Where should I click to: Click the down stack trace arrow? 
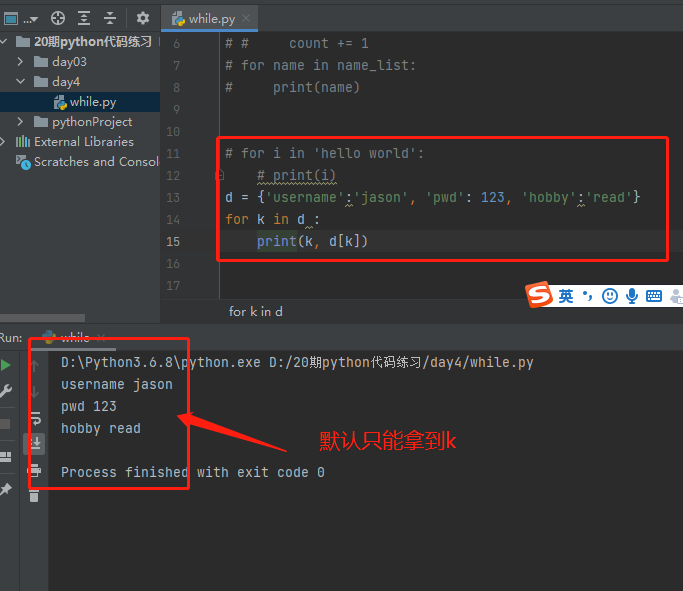[35, 392]
